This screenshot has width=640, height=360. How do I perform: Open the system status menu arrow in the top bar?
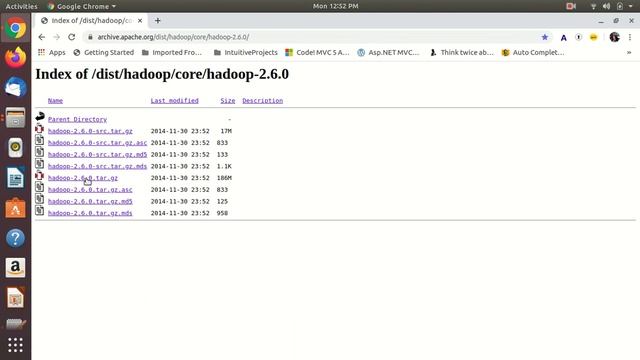(631, 6)
